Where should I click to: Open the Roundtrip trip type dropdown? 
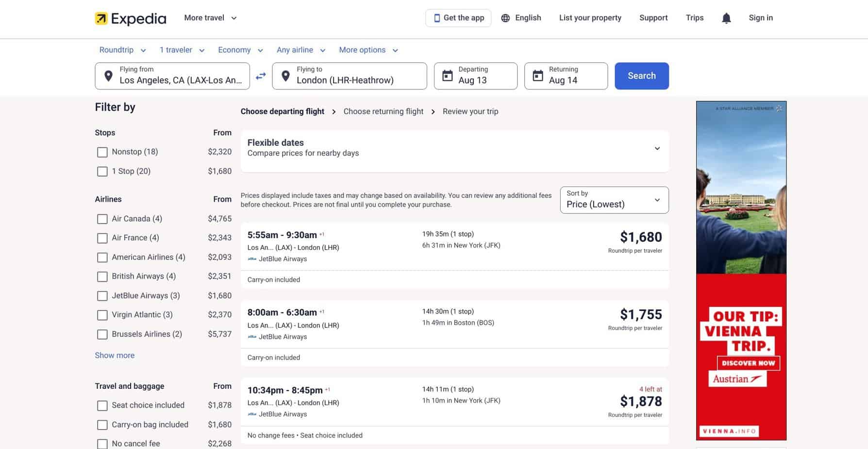pyautogui.click(x=122, y=50)
